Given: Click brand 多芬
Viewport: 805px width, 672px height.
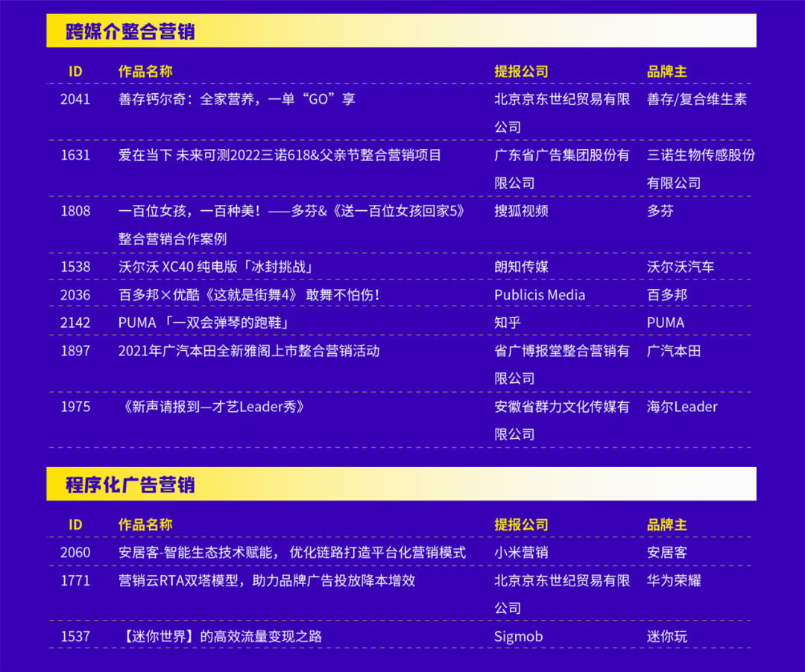Looking at the screenshot, I should point(660,211).
